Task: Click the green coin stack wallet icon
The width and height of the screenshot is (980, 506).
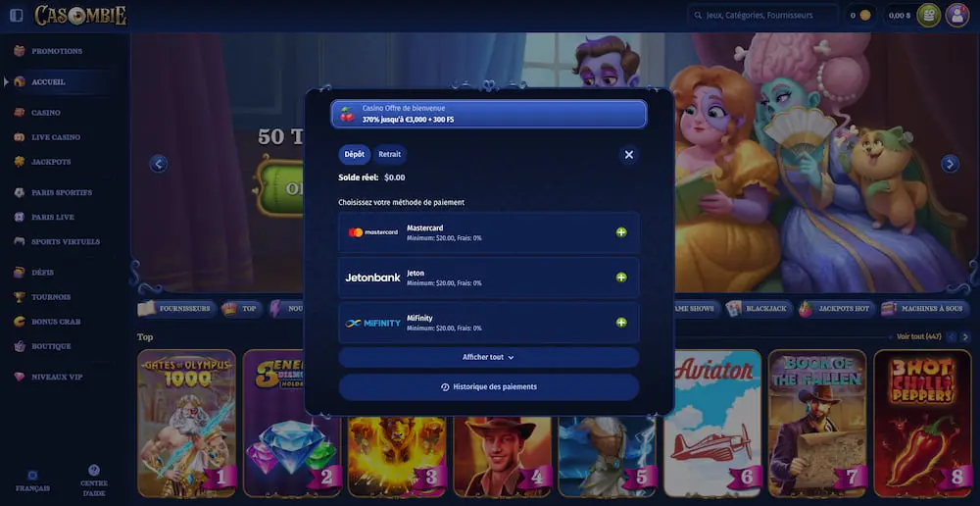Action: [928, 15]
